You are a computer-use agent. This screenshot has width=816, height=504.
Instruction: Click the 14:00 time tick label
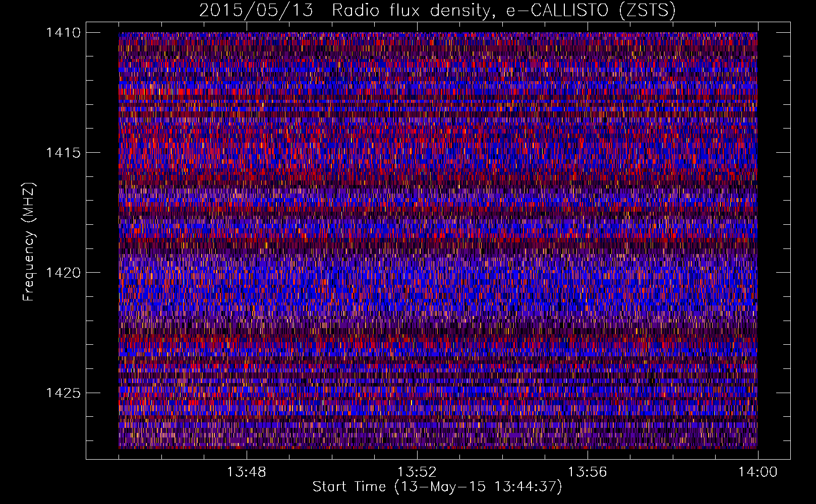757,472
